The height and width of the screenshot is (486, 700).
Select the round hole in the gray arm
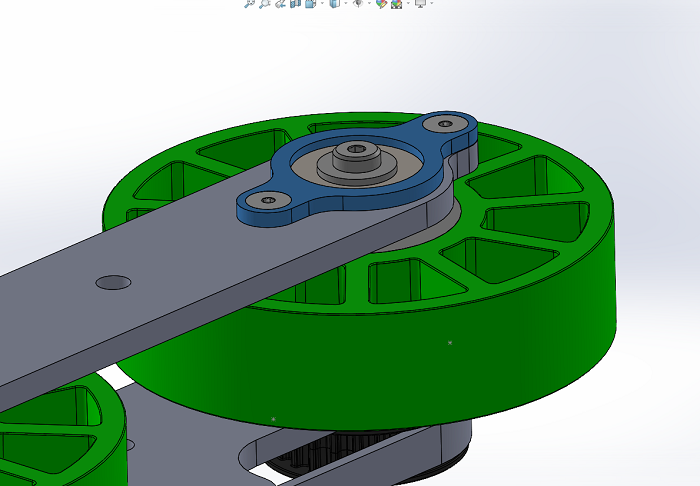[113, 282]
